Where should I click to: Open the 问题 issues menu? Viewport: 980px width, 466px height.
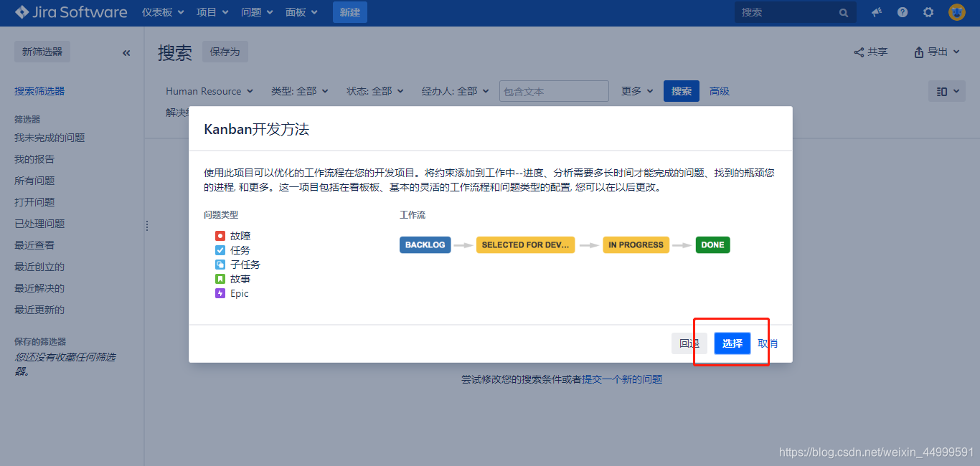pyautogui.click(x=257, y=12)
